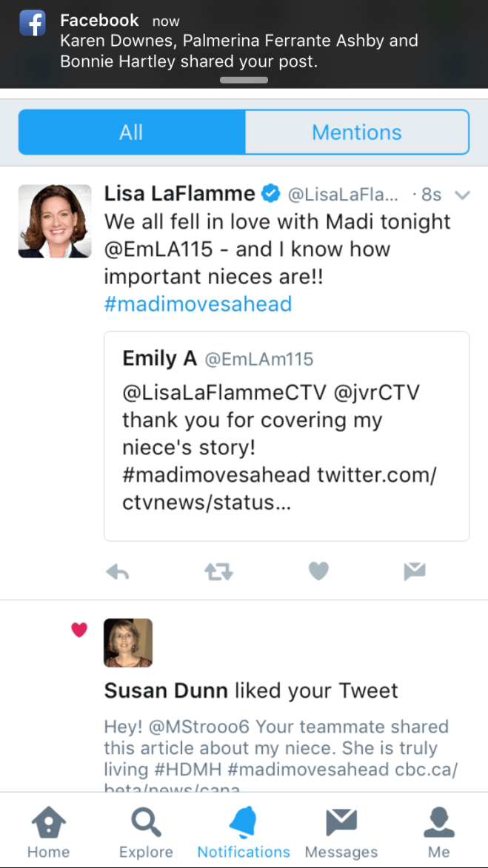Retweet Lisa LaFlamme's tweet
The height and width of the screenshot is (868, 488).
pyautogui.click(x=218, y=571)
